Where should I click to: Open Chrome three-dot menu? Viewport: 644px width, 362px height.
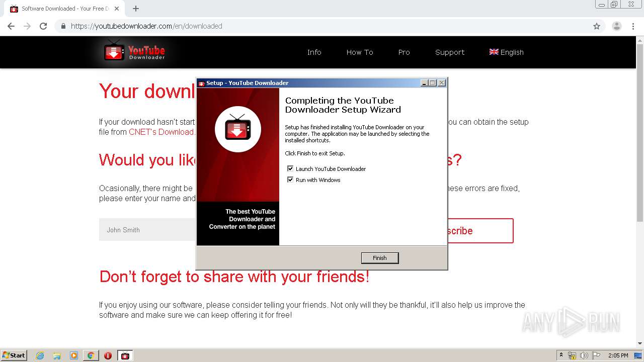click(x=633, y=26)
